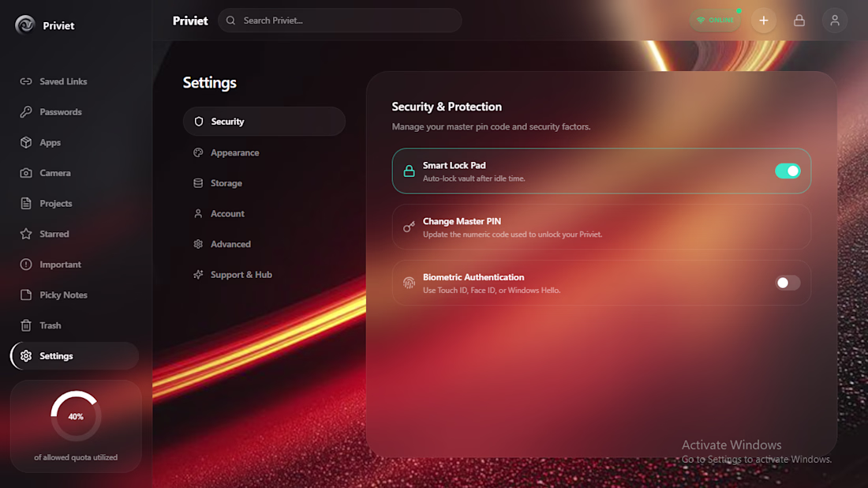Click the Trash bin icon
Viewport: 868px width, 488px height.
26,325
